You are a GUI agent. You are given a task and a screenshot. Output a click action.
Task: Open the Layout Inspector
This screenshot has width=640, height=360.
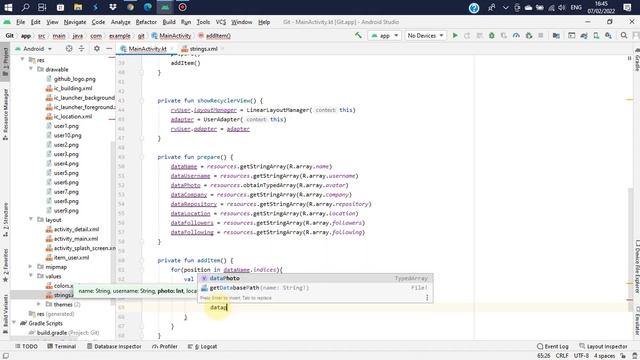coord(603,346)
